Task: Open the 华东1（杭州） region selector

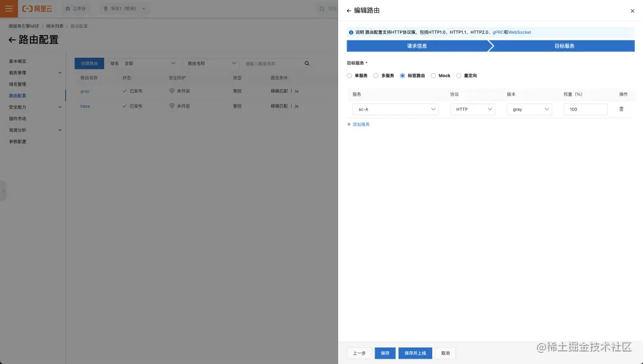Action: point(124,8)
